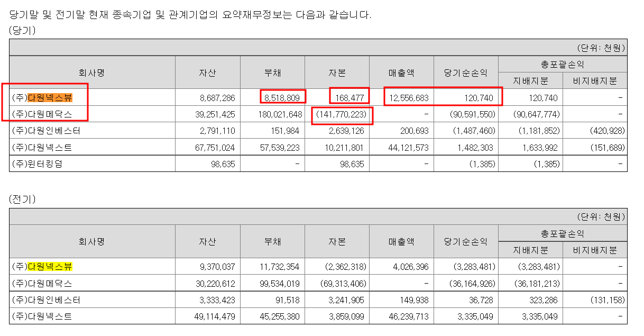
Task: Click prior-period liabilities 11,732,354
Action: (280, 267)
